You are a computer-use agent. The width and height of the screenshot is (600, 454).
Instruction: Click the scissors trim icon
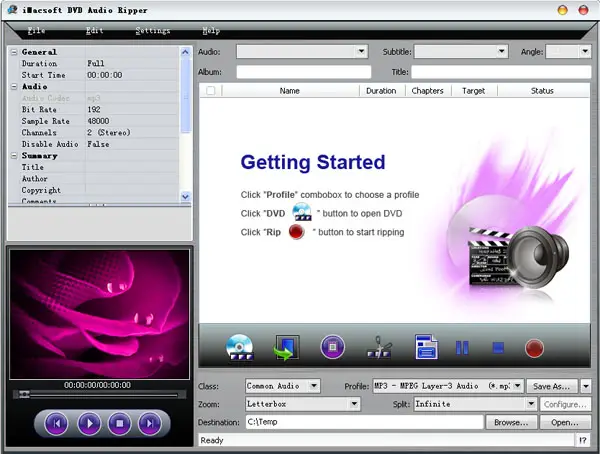[x=379, y=347]
